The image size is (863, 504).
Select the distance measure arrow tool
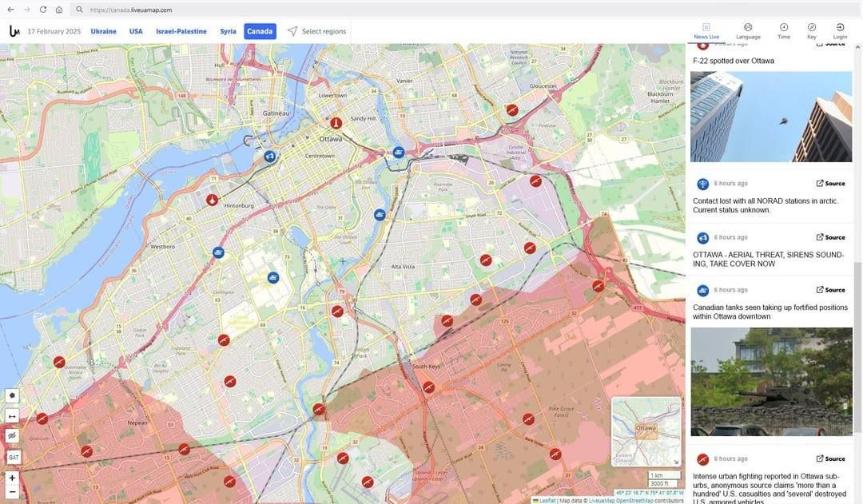click(x=12, y=416)
